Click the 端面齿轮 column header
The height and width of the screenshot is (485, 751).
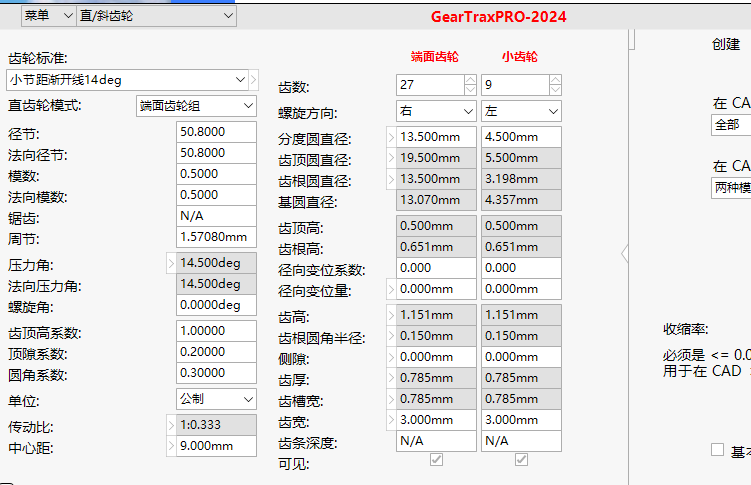(434, 56)
